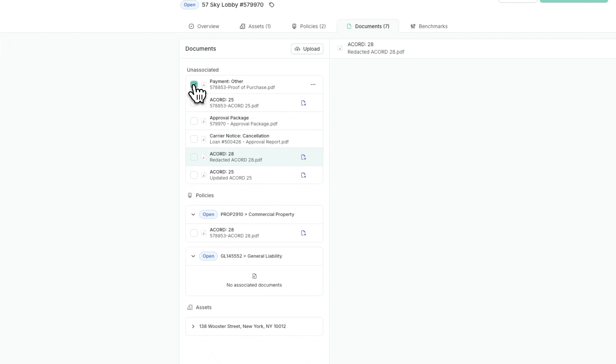Click the document action icon for Redacted ACORD 28.pdf

point(303,157)
